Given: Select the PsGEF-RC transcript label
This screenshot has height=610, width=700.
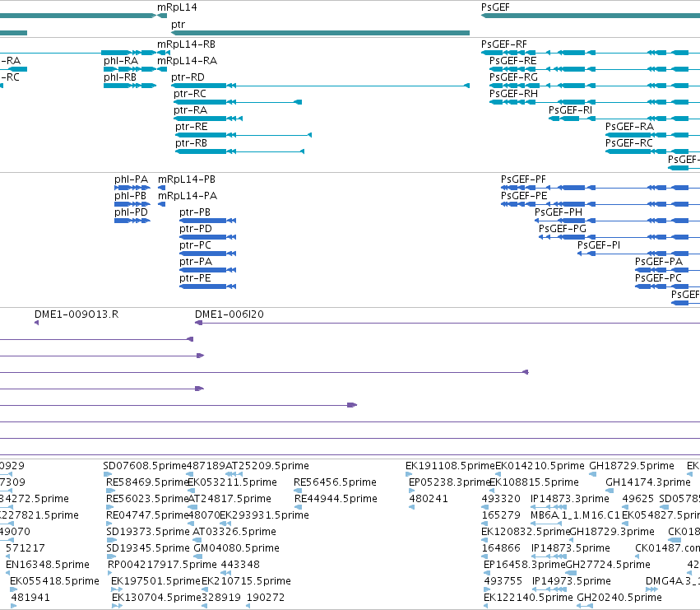Looking at the screenshot, I should (629, 143).
